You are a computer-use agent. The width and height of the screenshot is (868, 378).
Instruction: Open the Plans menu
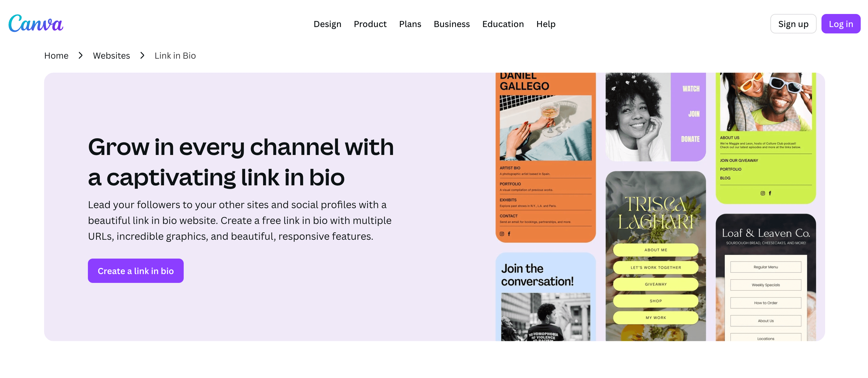(410, 24)
